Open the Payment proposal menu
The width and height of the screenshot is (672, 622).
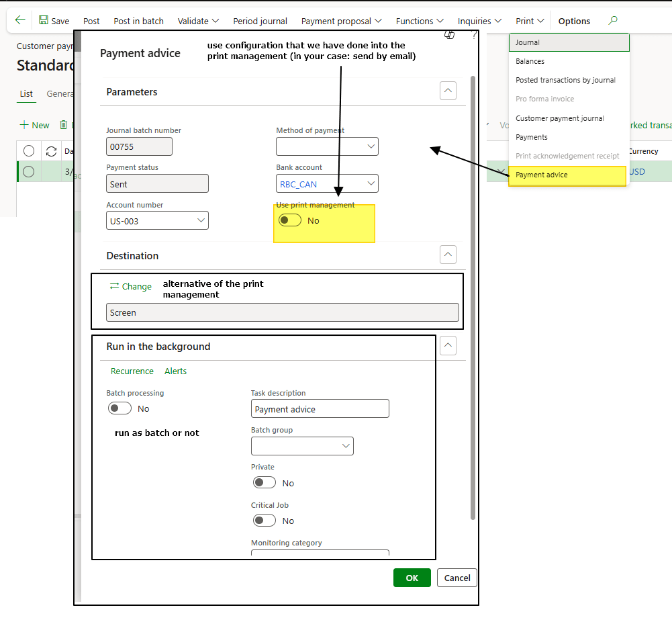(342, 21)
